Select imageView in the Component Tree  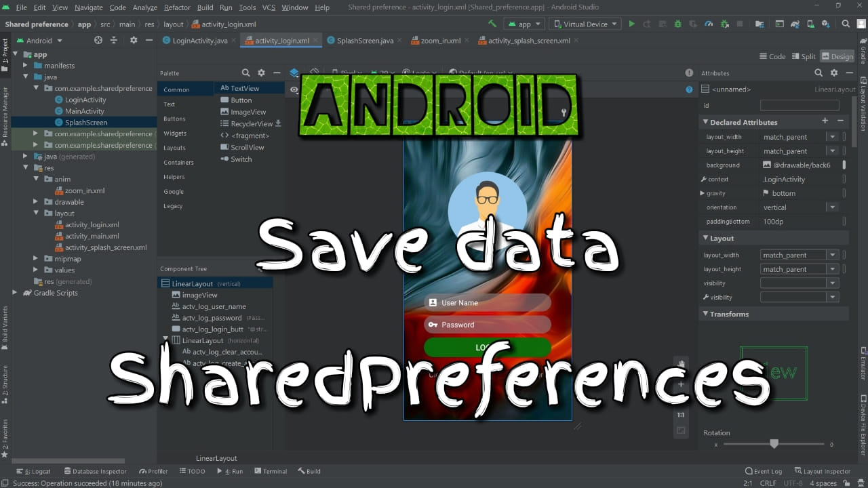[195, 295]
